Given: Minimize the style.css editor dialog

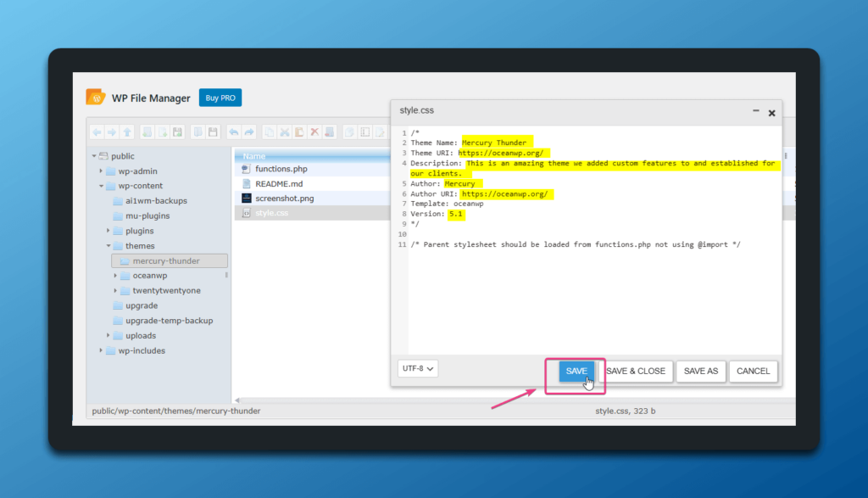Looking at the screenshot, I should tap(755, 111).
